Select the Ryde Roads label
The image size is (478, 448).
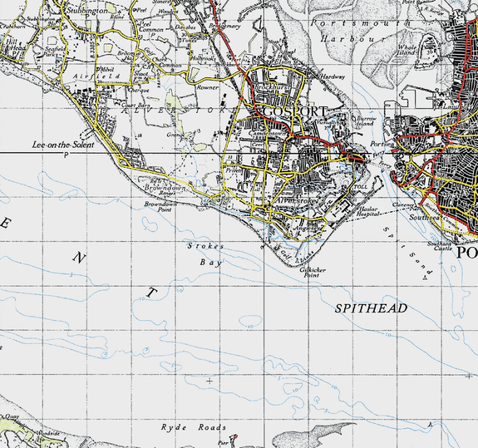194,427
